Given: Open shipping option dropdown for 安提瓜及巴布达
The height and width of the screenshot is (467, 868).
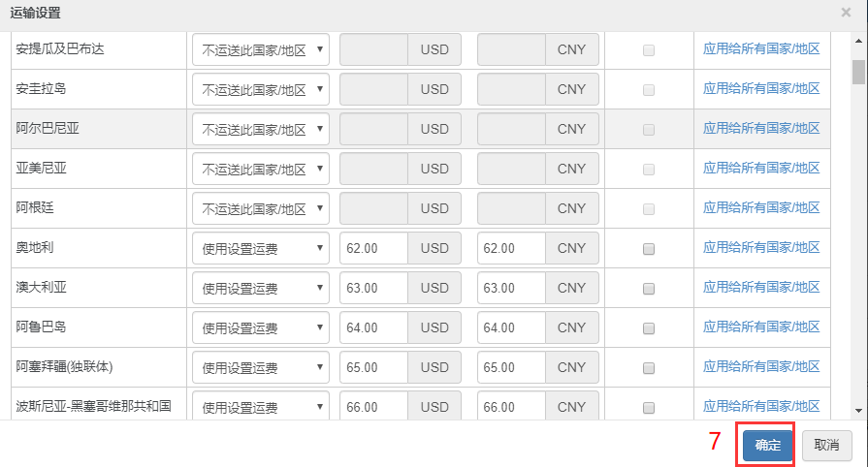Looking at the screenshot, I should (261, 49).
